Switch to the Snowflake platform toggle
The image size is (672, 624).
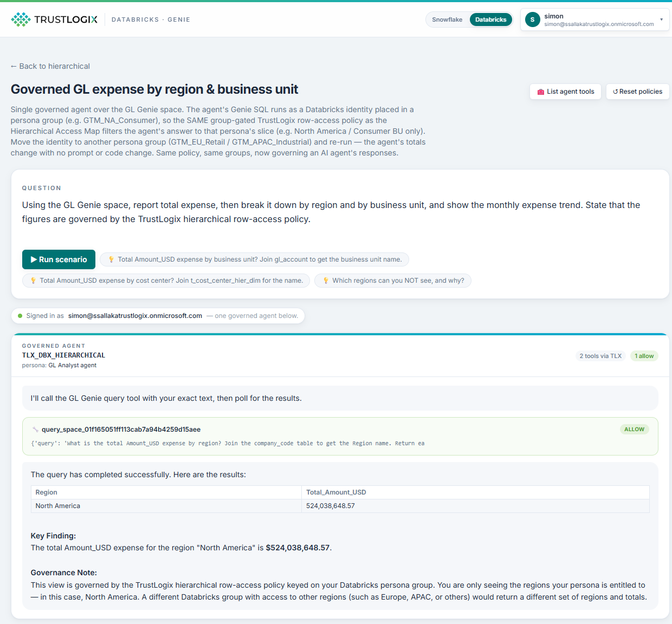pyautogui.click(x=447, y=19)
